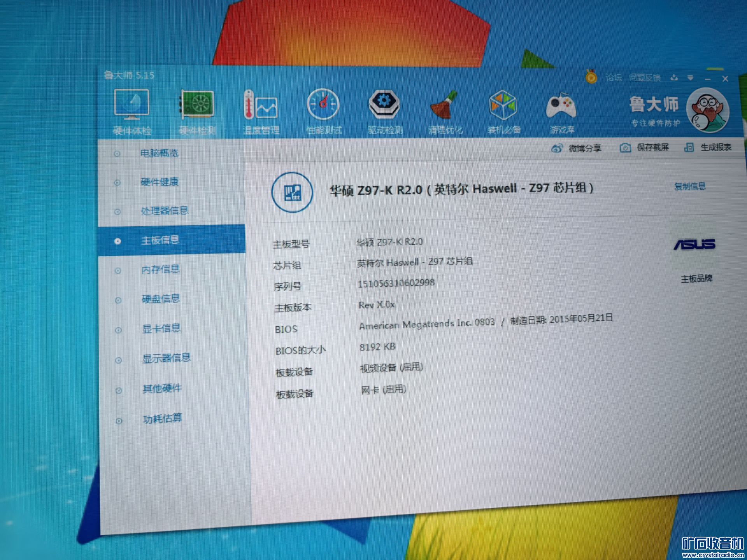Open the title bar dropdown menu arrow
Viewport: 747px width, 560px height.
[x=690, y=78]
